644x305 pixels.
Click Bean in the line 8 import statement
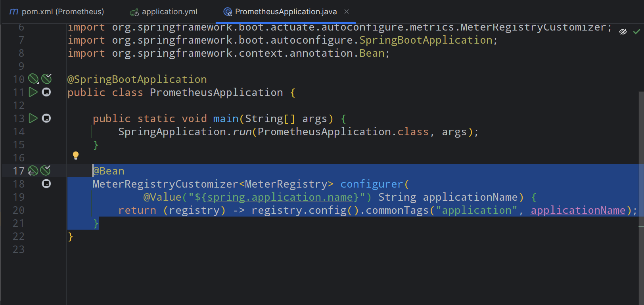tap(372, 53)
